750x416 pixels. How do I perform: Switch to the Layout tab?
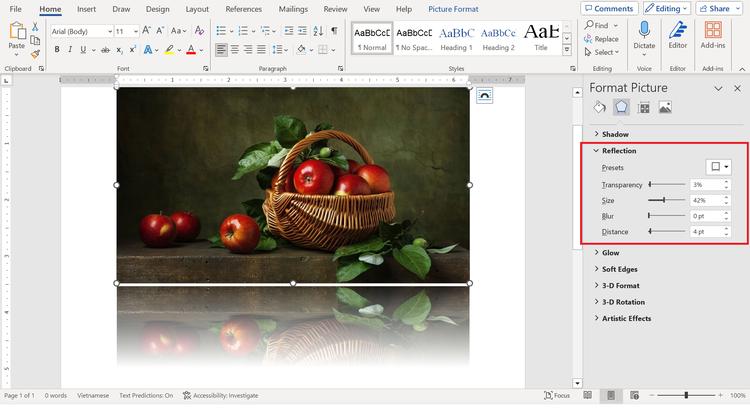pyautogui.click(x=197, y=9)
